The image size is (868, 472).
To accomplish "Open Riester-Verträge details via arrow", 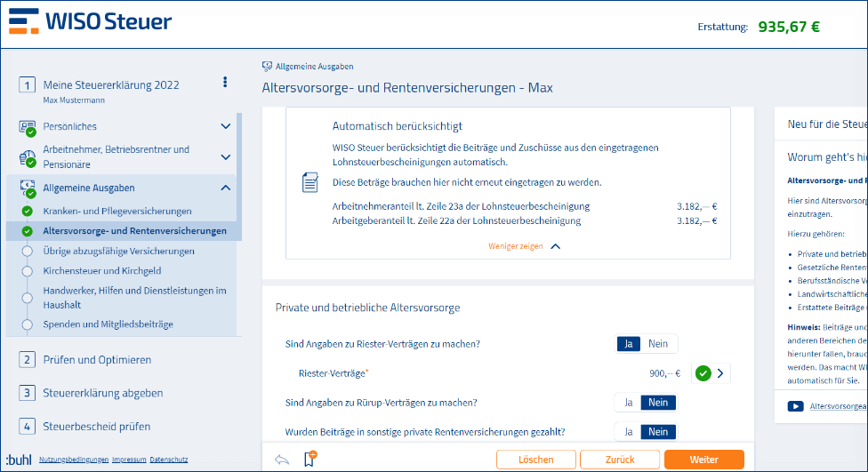I will click(720, 373).
